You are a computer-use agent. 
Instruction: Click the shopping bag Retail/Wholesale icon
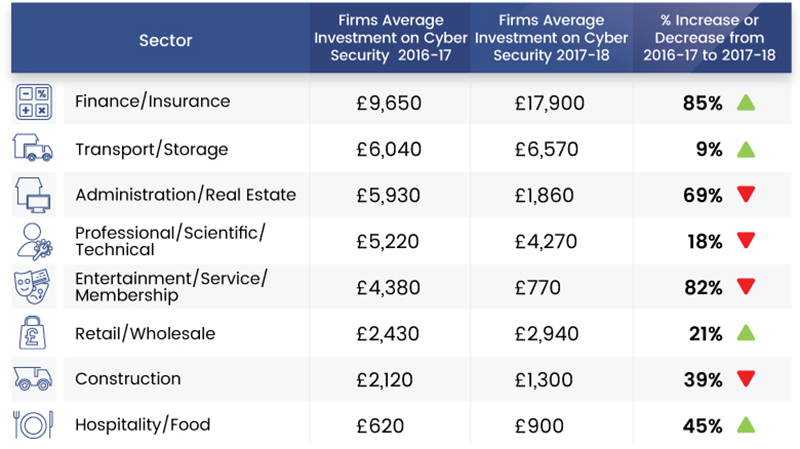pos(32,333)
